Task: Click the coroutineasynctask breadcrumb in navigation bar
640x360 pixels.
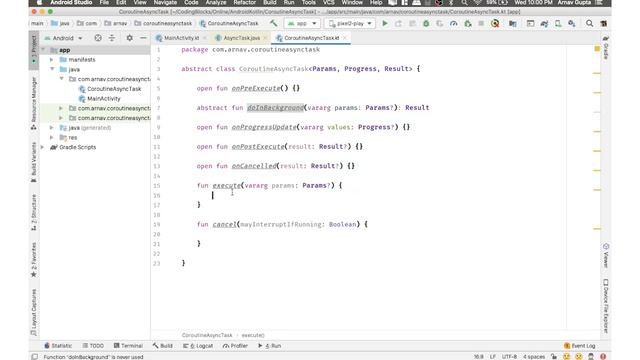Action: [x=163, y=23]
